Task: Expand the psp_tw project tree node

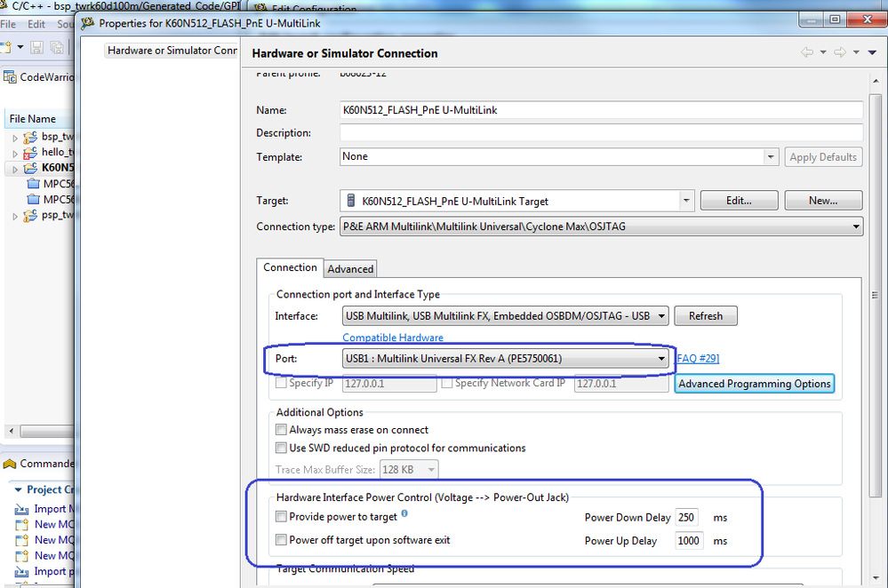Action: 15,216
